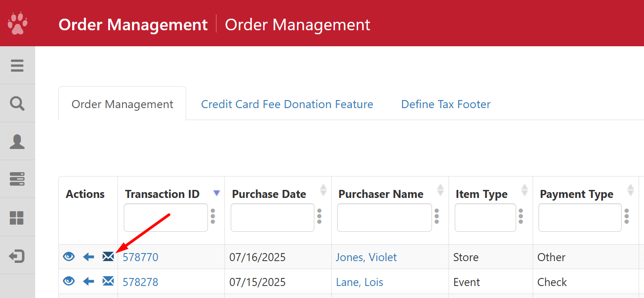Click the Actions column header
The height and width of the screenshot is (298, 644).
click(85, 194)
